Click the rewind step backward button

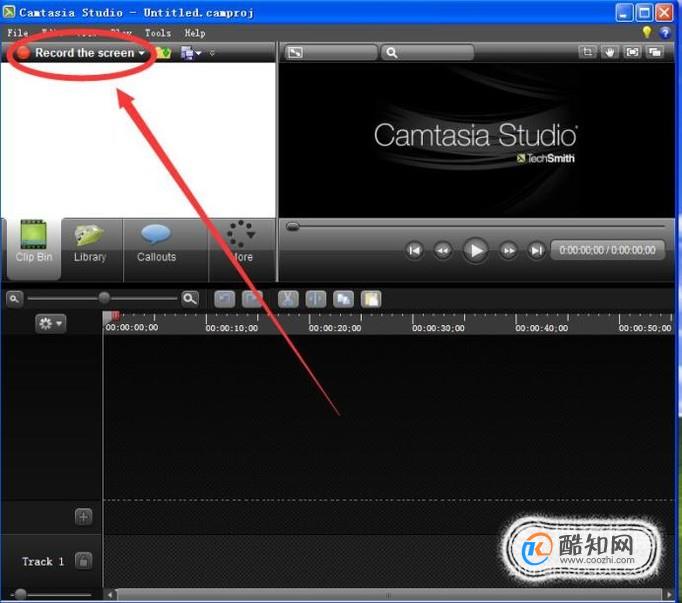click(x=442, y=251)
